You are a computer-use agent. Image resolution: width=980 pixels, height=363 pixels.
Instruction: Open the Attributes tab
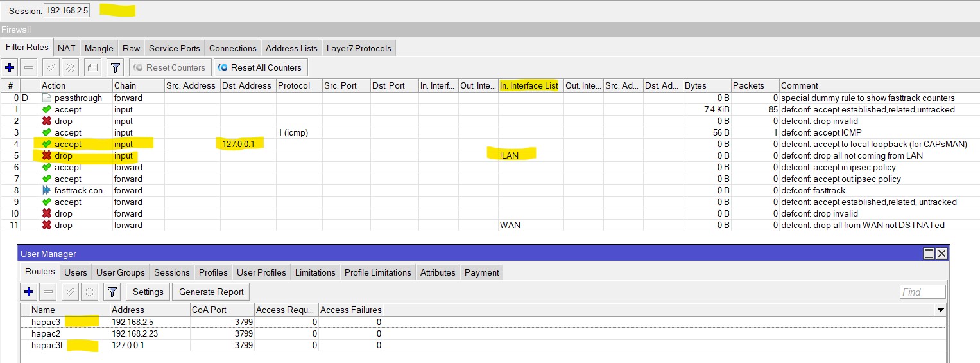point(438,272)
